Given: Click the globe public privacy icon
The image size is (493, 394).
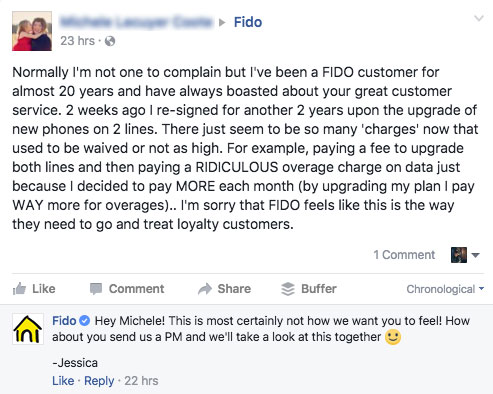Looking at the screenshot, I should coord(110,41).
